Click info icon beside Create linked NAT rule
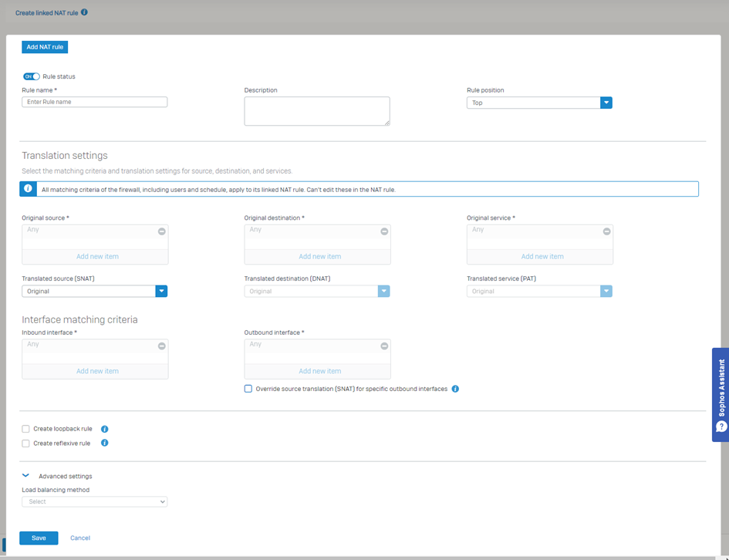Screen dimensions: 729x560 (x=84, y=12)
